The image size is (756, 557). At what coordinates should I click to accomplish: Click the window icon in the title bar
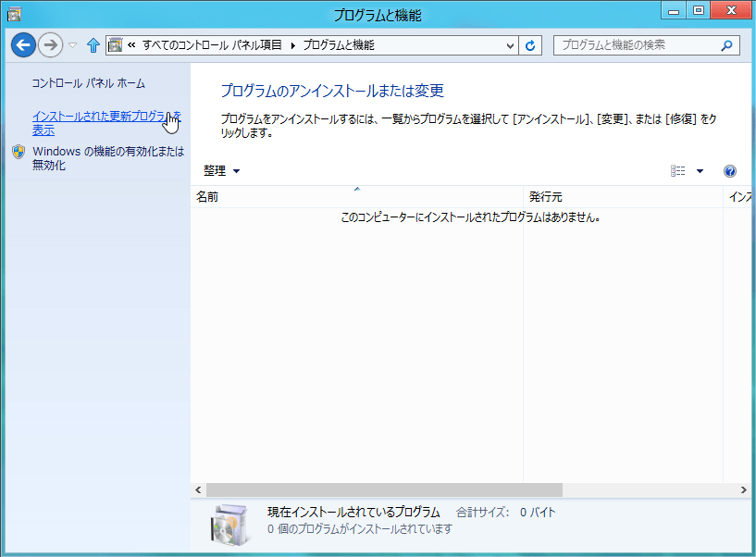(x=14, y=15)
